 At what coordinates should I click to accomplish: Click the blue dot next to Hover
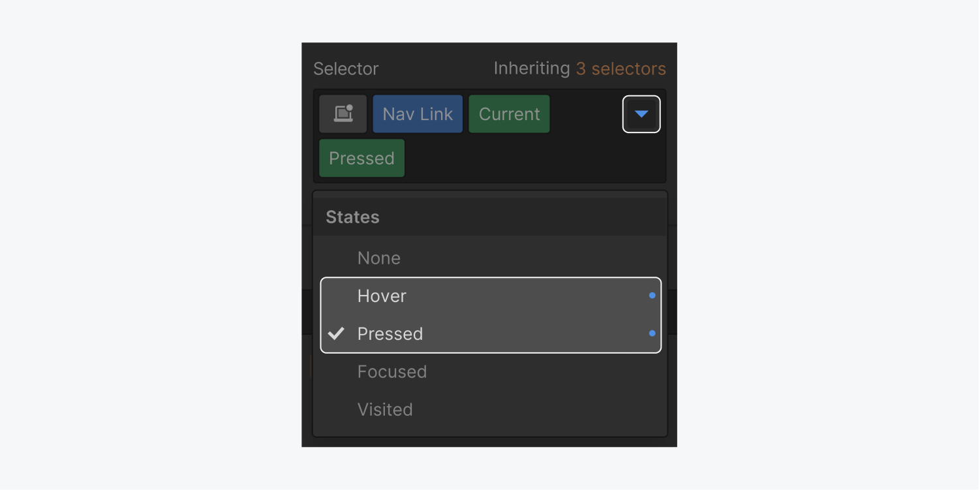click(x=652, y=296)
